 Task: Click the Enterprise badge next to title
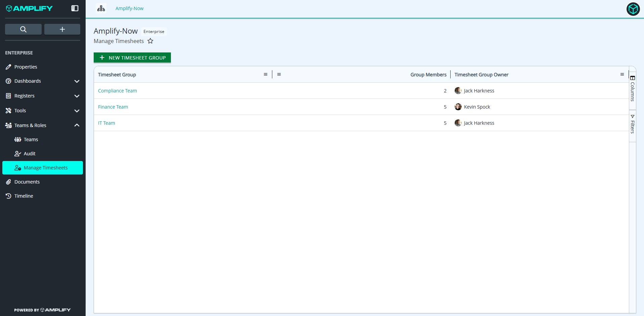tap(154, 32)
